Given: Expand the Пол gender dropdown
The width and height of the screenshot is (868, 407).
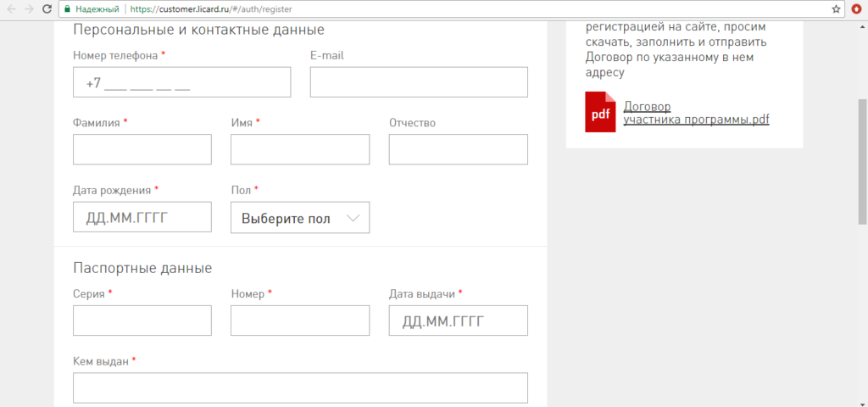Looking at the screenshot, I should click(x=300, y=218).
